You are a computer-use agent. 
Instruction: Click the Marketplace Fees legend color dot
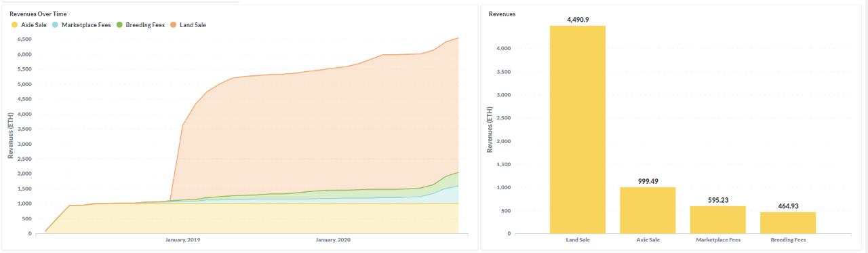point(55,25)
